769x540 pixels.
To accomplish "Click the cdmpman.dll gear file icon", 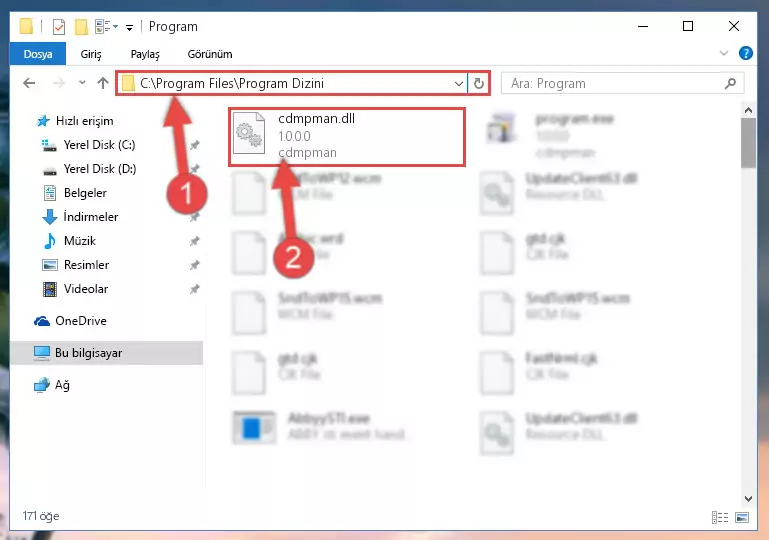I will pyautogui.click(x=249, y=134).
